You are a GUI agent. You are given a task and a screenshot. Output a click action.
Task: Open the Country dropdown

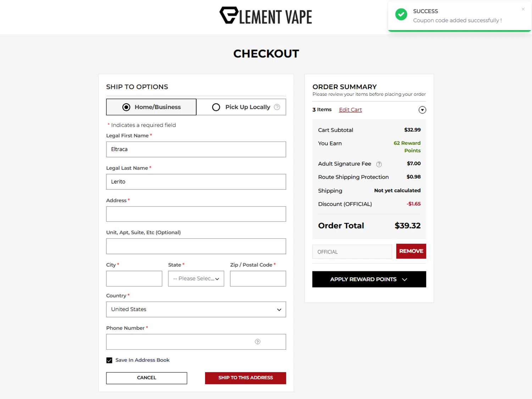point(196,310)
